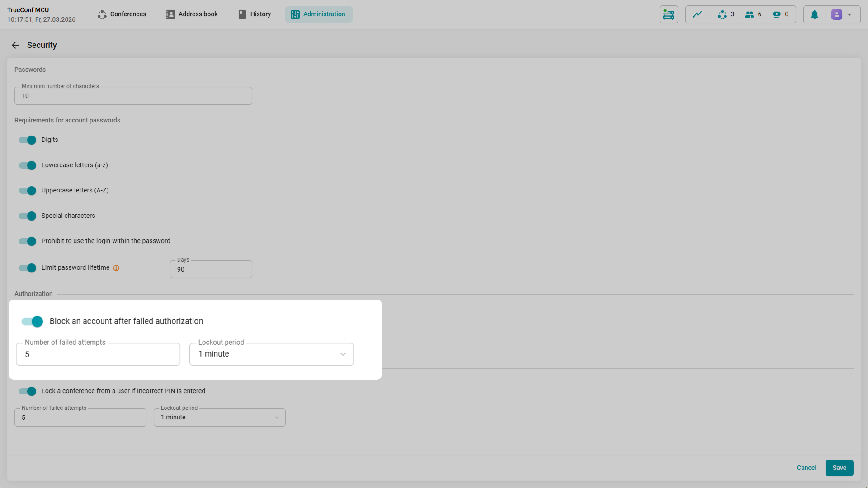Click the Minimum number of characters field
Viewport: 868px width, 488px height.
133,96
